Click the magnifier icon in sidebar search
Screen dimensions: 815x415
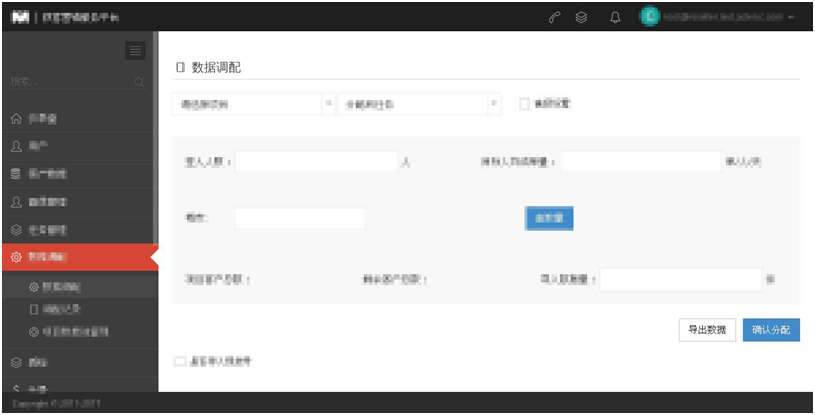click(x=139, y=82)
